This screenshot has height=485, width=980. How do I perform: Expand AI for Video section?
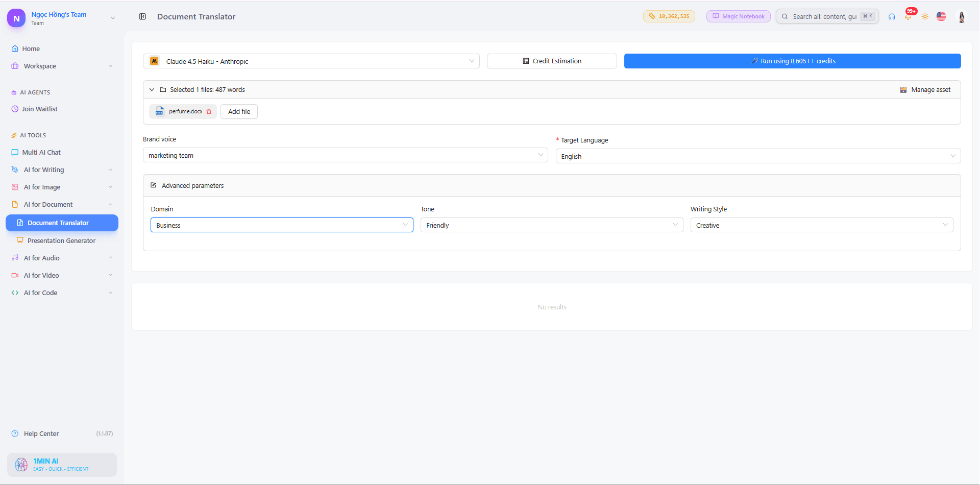[x=62, y=275]
